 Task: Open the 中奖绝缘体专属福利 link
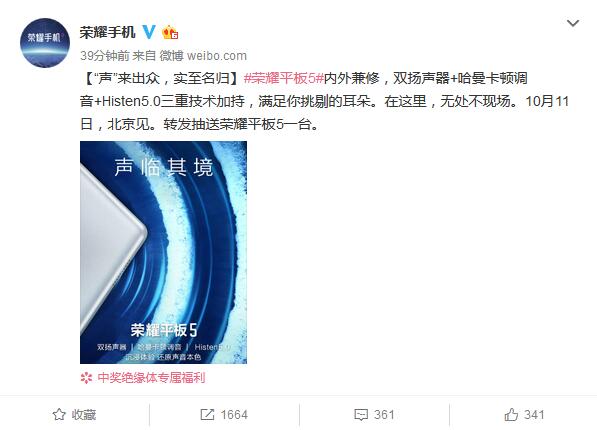pos(152,378)
